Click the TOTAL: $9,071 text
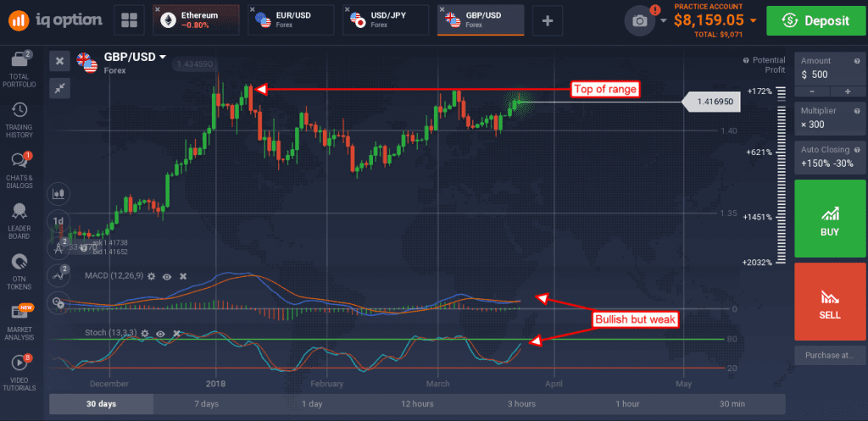This screenshot has width=868, height=421. point(717,34)
